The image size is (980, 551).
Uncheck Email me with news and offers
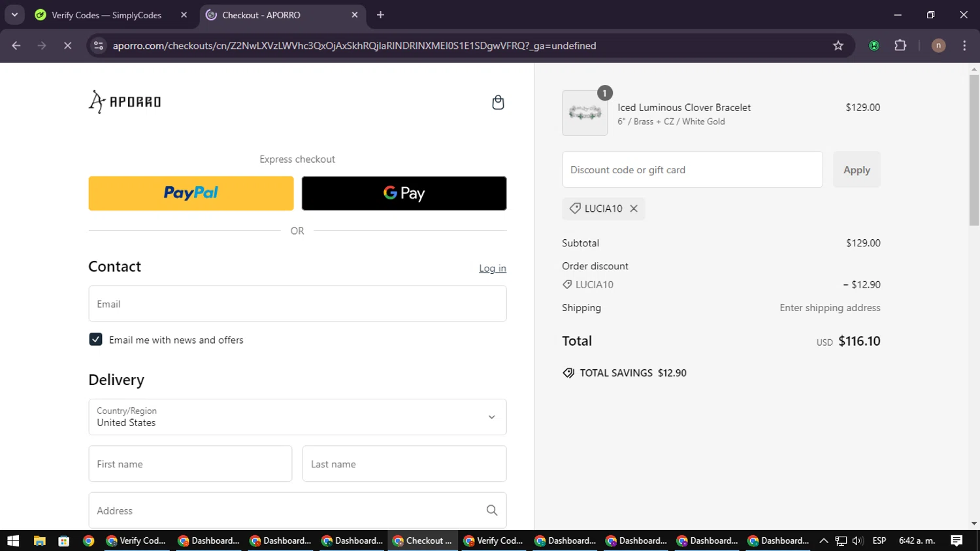[95, 339]
